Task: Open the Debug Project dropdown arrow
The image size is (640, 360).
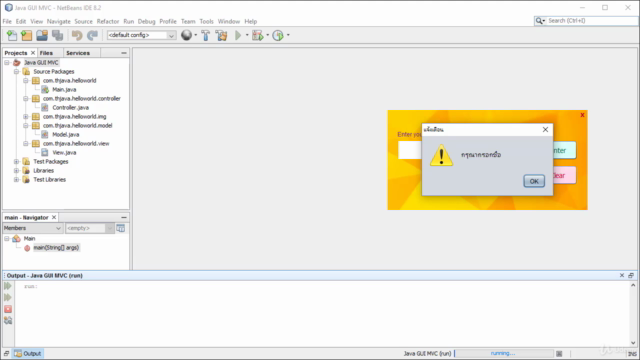Action: tap(268, 35)
